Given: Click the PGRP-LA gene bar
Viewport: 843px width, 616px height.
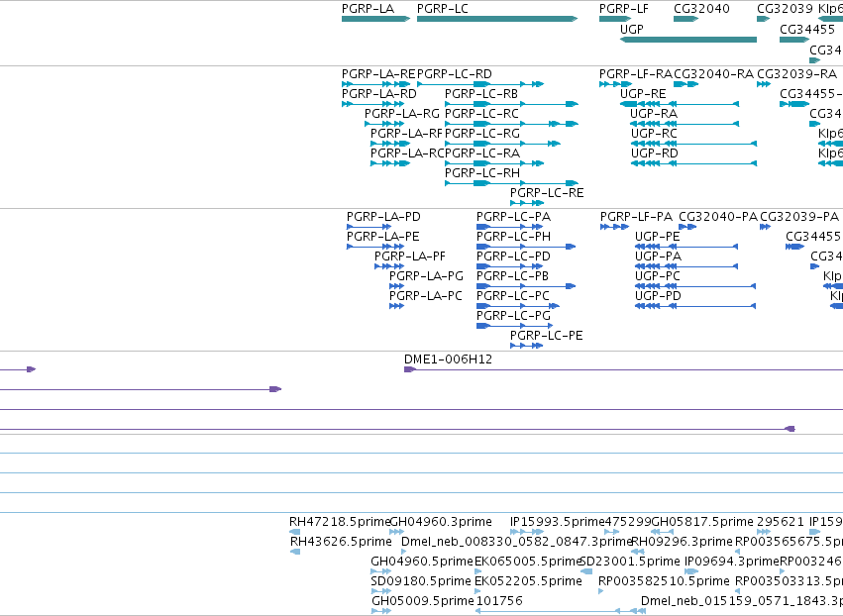Looking at the screenshot, I should [x=375, y=19].
